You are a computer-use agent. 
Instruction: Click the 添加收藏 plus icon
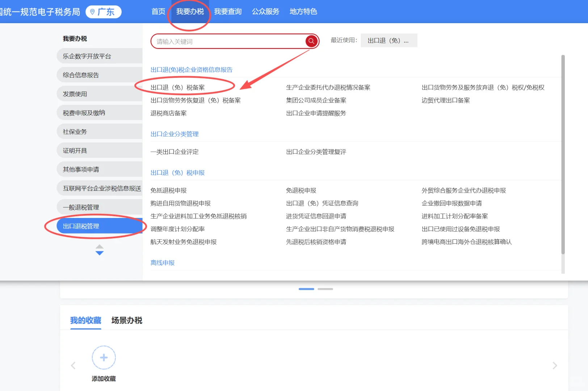click(x=104, y=357)
